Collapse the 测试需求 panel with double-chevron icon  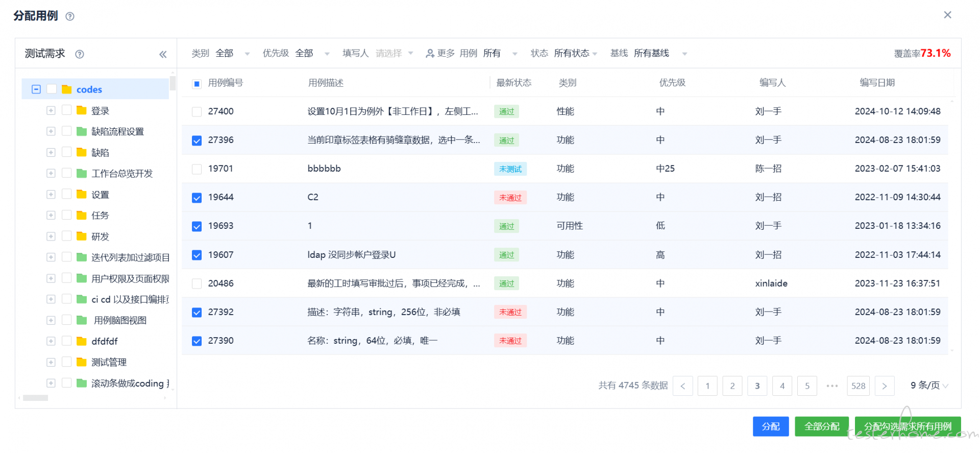click(163, 54)
